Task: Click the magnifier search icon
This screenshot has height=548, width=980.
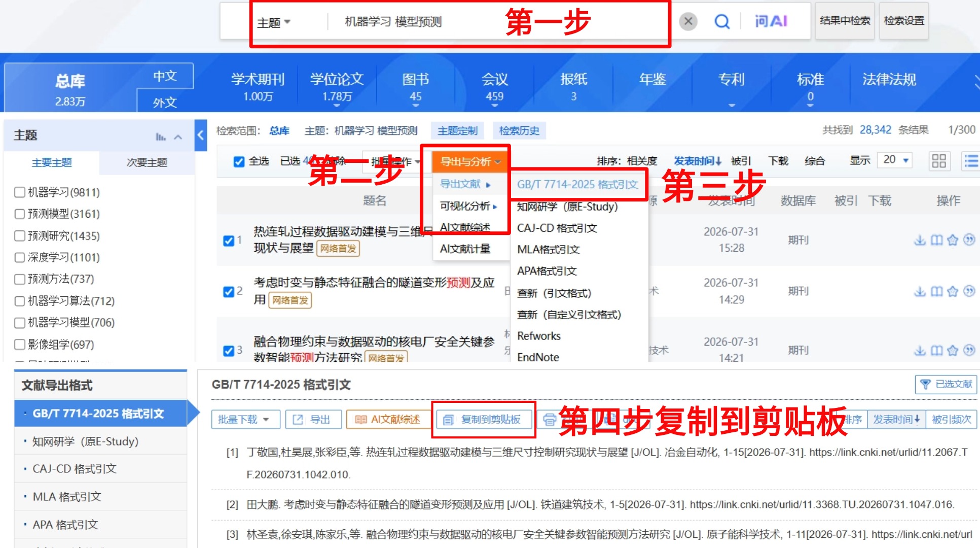Action: [x=722, y=21]
